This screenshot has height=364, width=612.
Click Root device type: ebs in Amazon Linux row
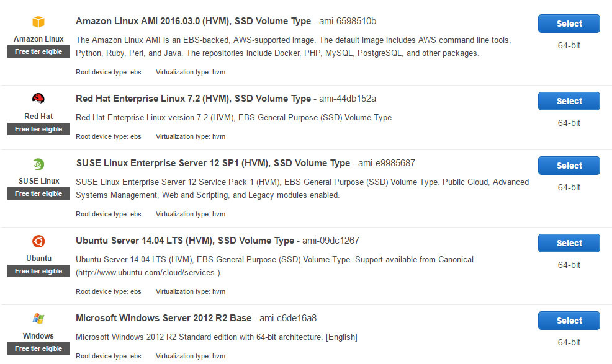[x=109, y=72]
